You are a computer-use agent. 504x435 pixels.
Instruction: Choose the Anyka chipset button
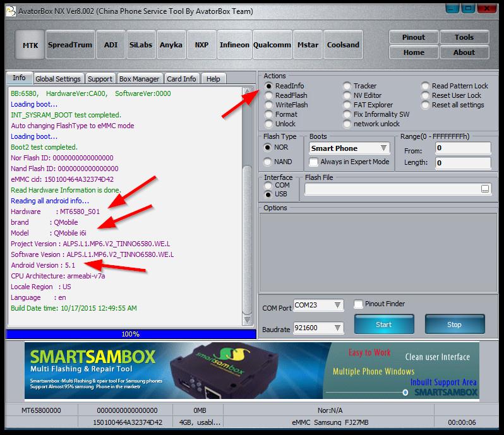[x=171, y=45]
